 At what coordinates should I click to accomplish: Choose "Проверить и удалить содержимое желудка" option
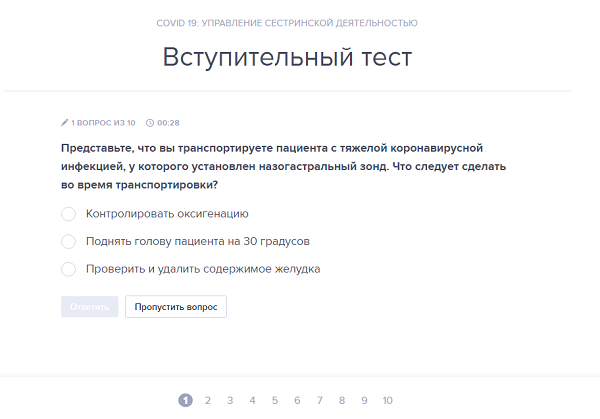click(69, 269)
